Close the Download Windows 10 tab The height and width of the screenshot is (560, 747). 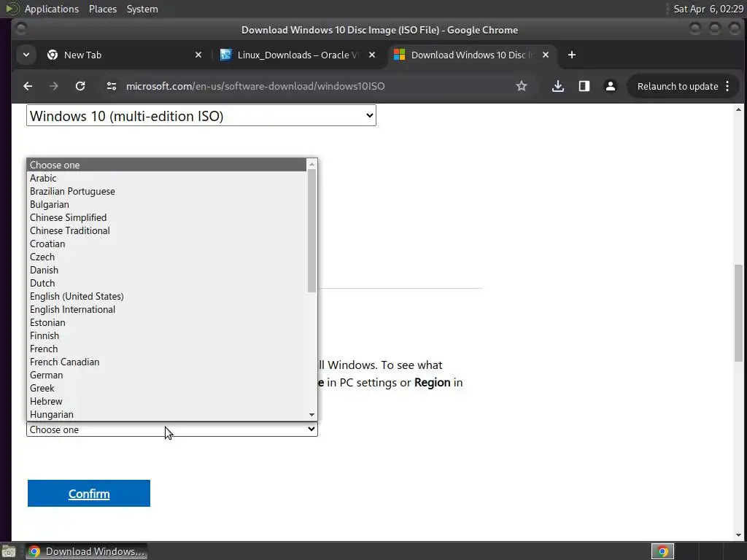(546, 55)
